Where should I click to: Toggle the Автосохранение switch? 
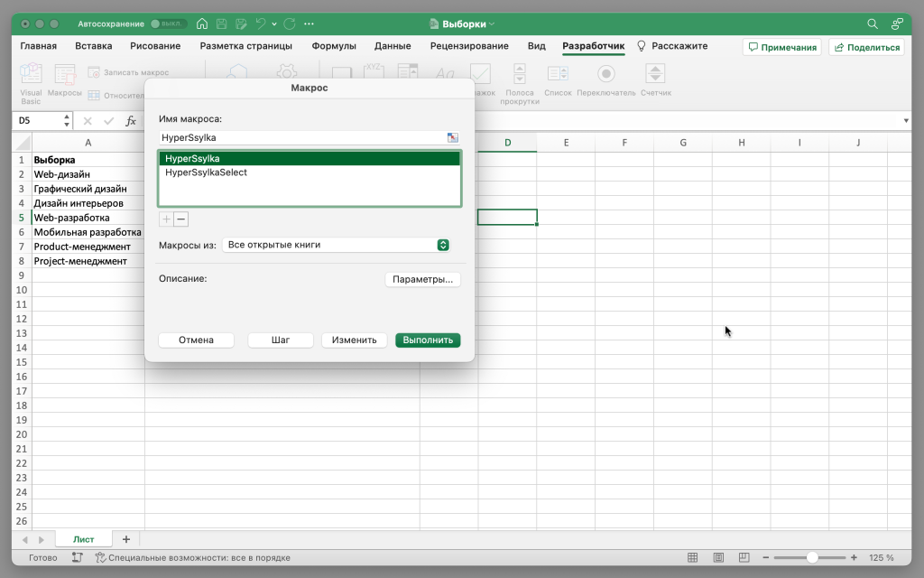point(169,23)
